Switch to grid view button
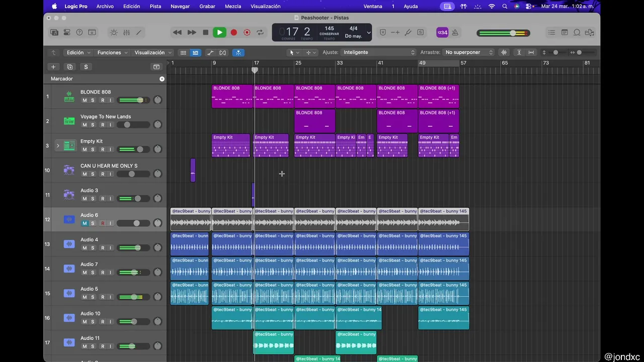The width and height of the screenshot is (644, 362). click(x=183, y=52)
